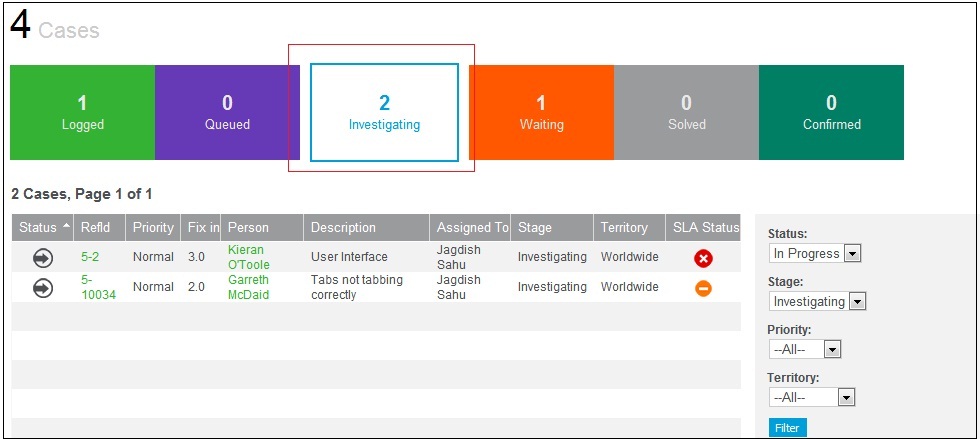Viewport: 980px width, 439px height.
Task: Select the Confirmed cases tile
Action: (831, 113)
